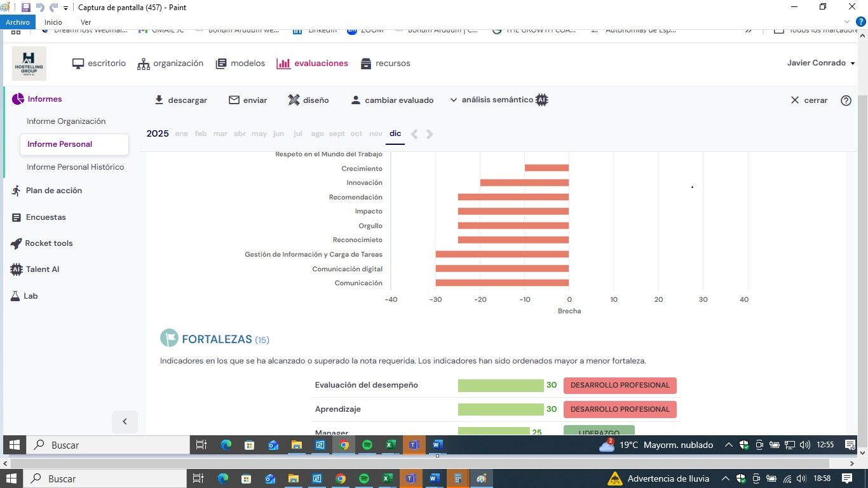The image size is (868, 488).
Task: Open Javier Conrado user menu
Action: [820, 63]
